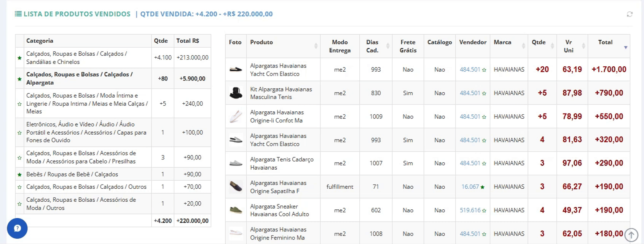Click the star beside vendor 16.067
Screen dimensions: 644x244
[x=483, y=187]
